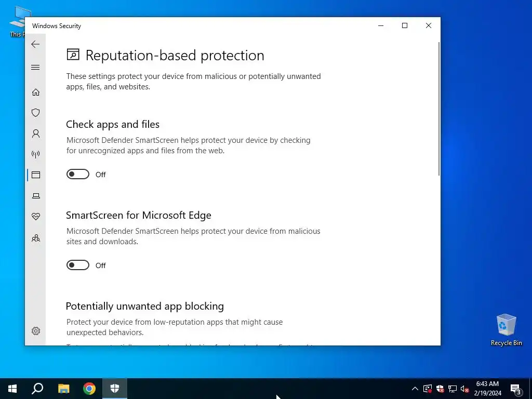Click the Reputation-based protection heading icon

73,55
